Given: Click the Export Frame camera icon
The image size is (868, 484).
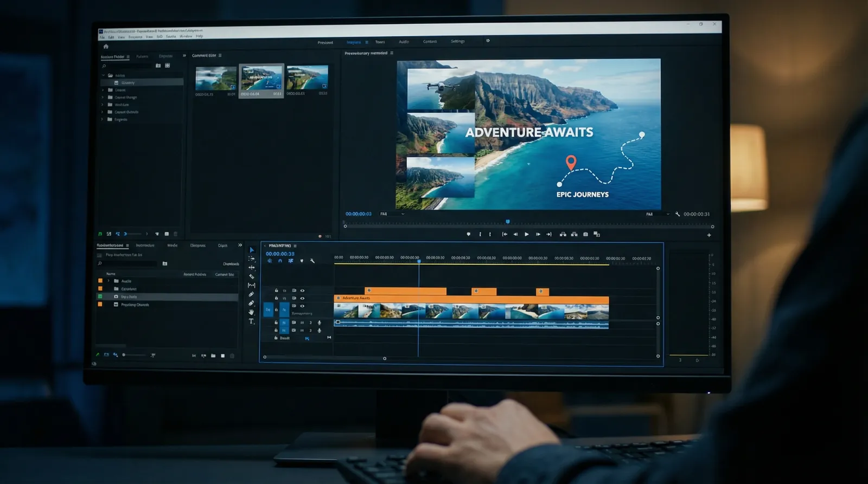Looking at the screenshot, I should coord(585,234).
